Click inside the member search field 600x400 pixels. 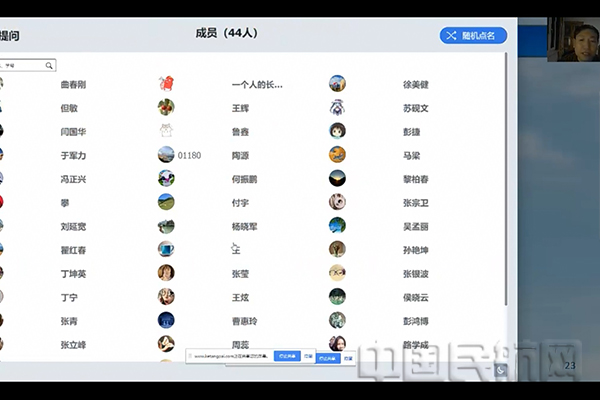[x=25, y=65]
